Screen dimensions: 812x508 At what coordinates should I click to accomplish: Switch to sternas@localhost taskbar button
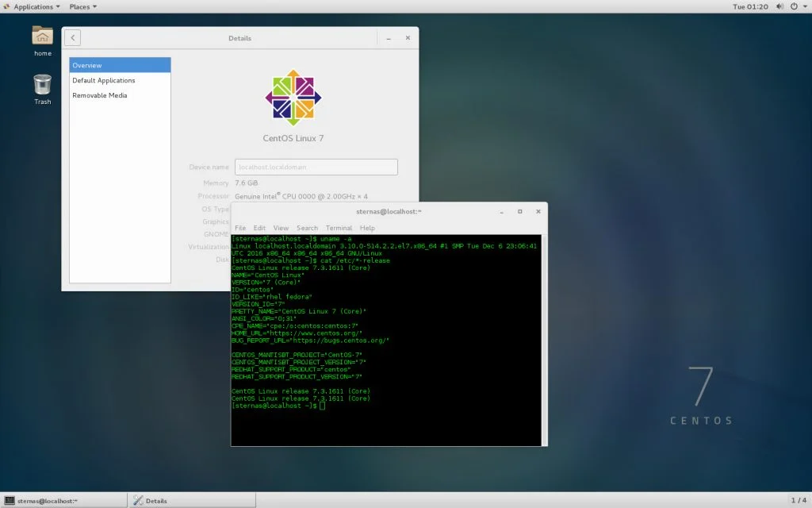(64, 500)
